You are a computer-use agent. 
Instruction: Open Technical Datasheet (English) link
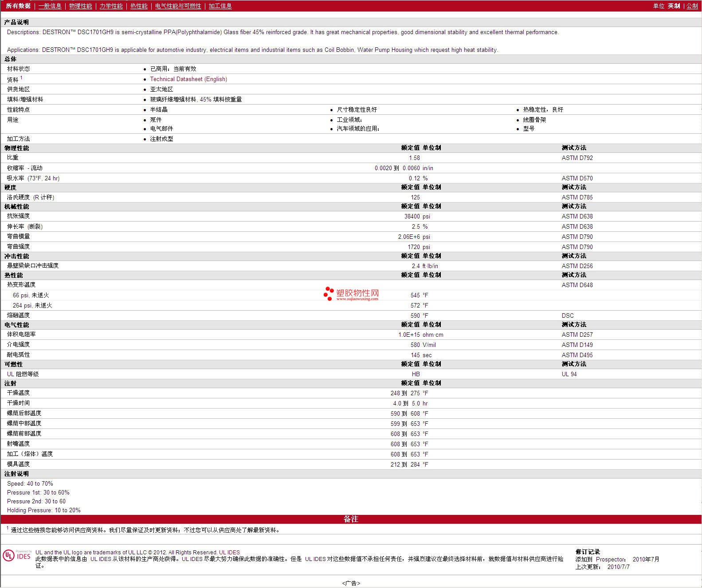pos(188,79)
